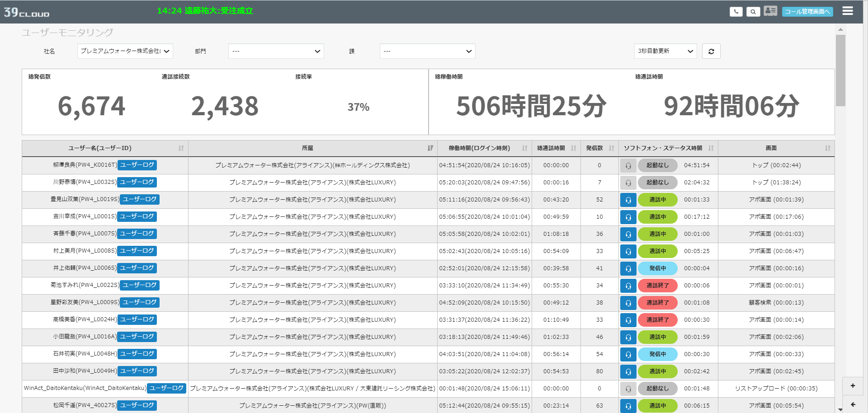Open ユーザーログ for 松岡千遥
Viewport: 868px width, 413px height.
click(137, 405)
